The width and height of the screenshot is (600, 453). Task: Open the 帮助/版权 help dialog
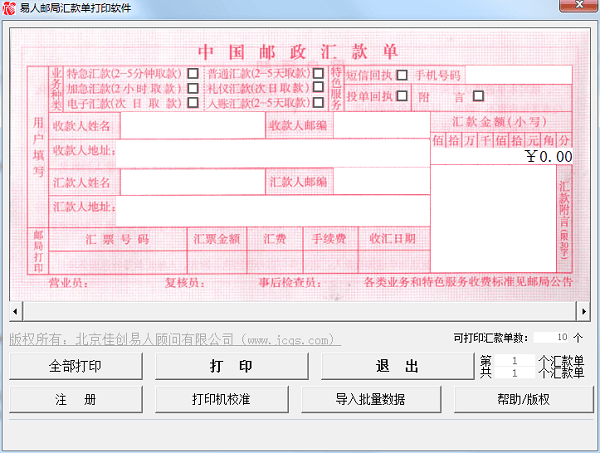click(x=523, y=399)
